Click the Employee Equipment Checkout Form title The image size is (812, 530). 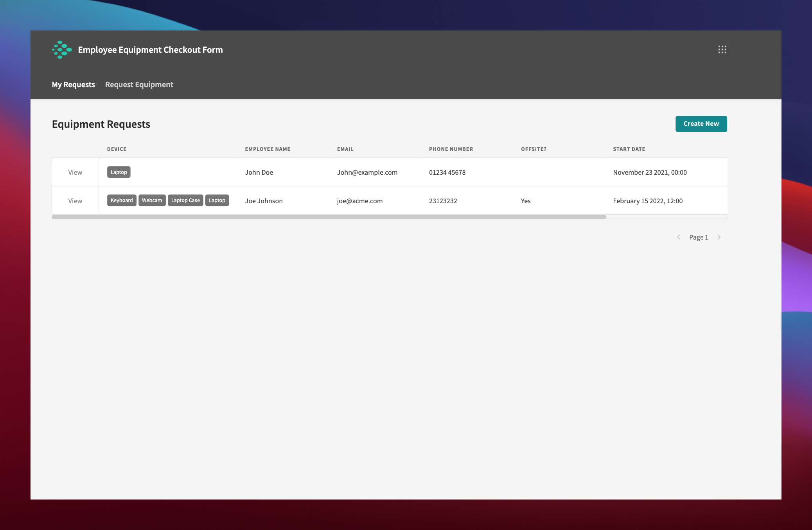tap(150, 50)
